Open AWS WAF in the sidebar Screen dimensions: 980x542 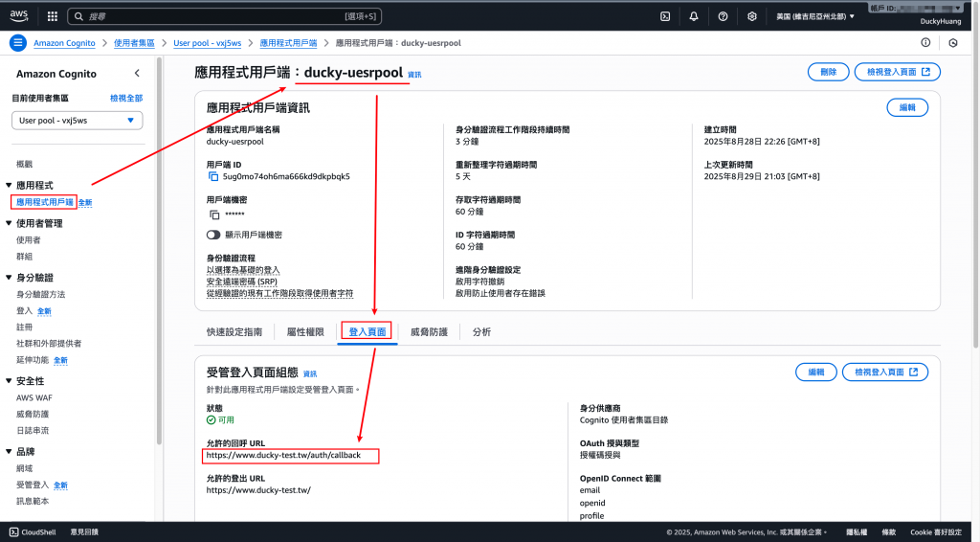pyautogui.click(x=34, y=397)
